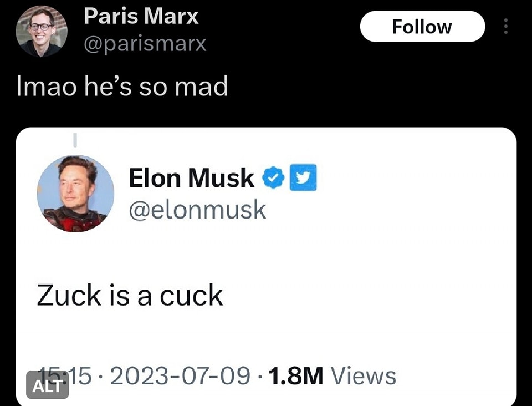Viewport: 532px width, 406px height.
Task: Click the blue verified checkmark badge
Action: coord(273,178)
